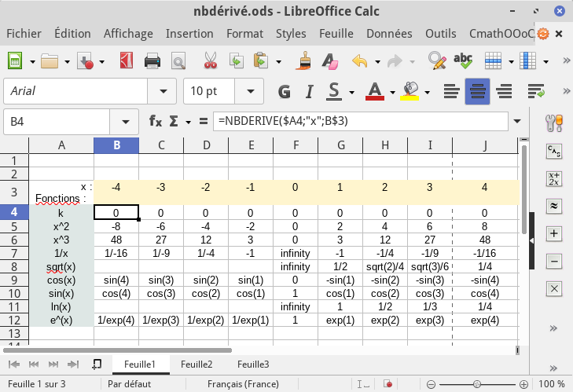Click the Export as PDF icon
Screen dimensions: 573x392
coord(127,61)
